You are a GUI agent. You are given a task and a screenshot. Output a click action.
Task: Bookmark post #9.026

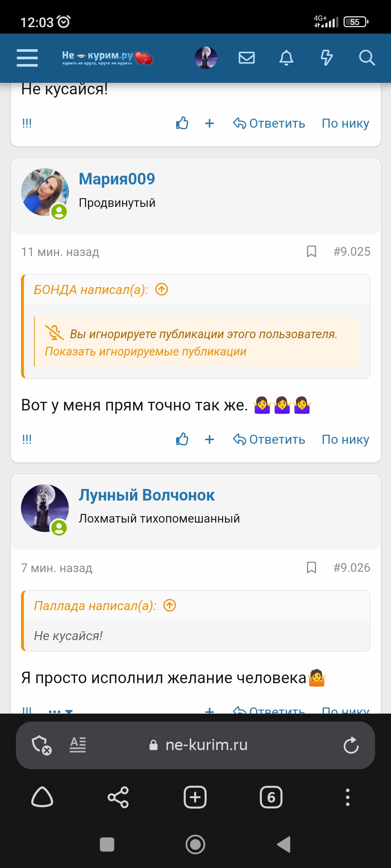point(311,568)
